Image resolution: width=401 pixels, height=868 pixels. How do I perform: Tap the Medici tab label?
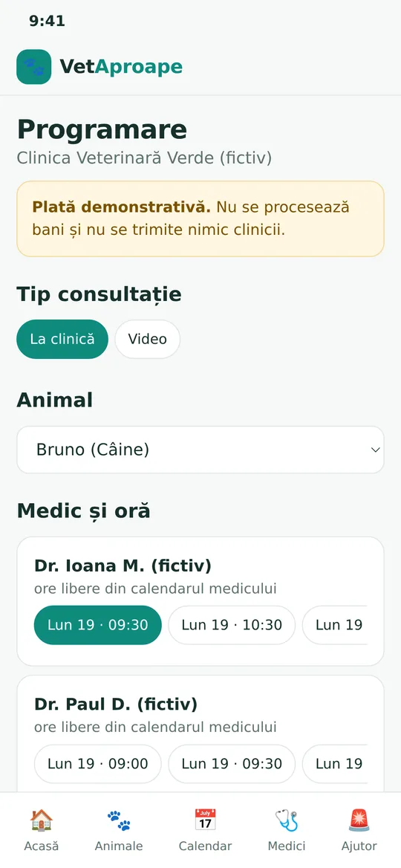(x=287, y=846)
